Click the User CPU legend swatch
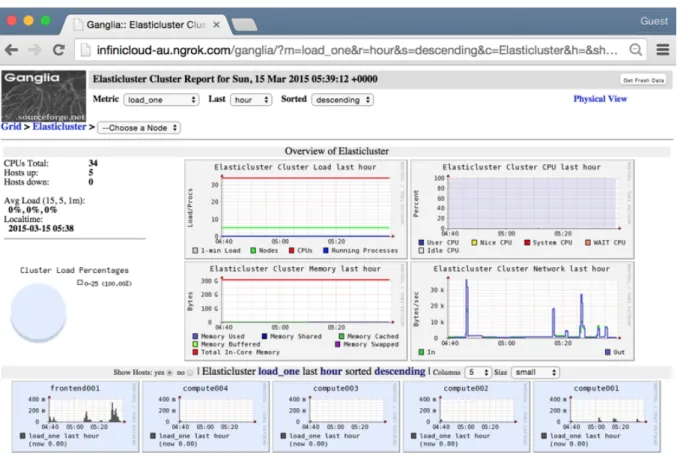The height and width of the screenshot is (459, 677). point(421,243)
